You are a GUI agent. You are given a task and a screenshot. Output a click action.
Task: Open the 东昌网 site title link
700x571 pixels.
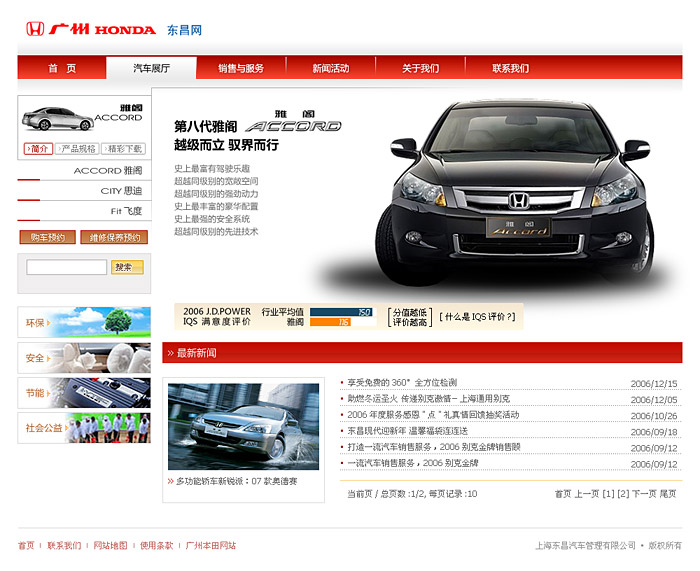[x=184, y=30]
